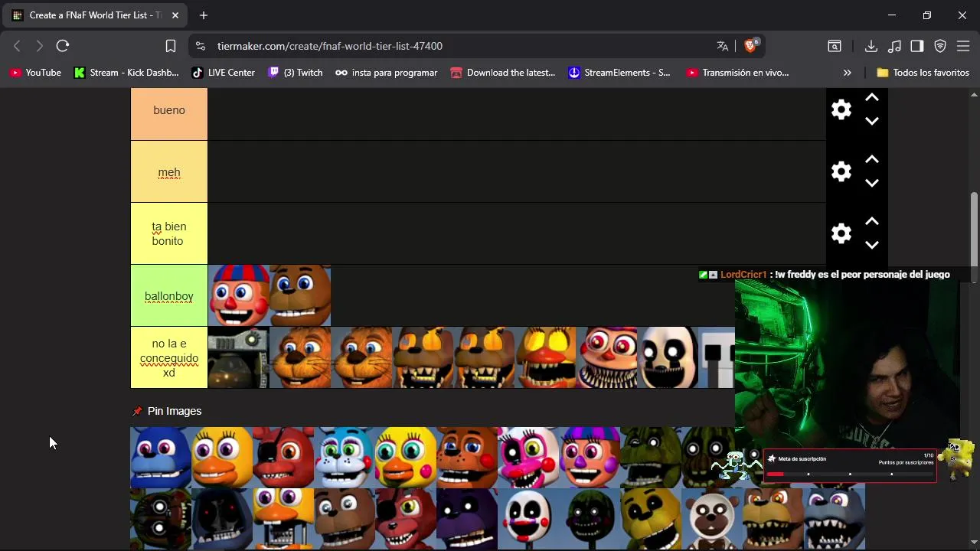Open the Brave VPN shield icon
Screen dimensions: 980x551
tap(940, 46)
